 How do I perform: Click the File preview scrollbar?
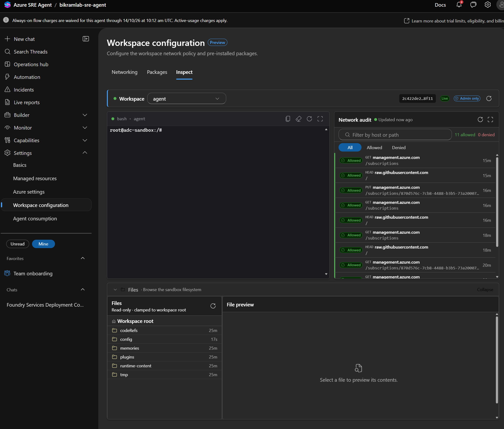[x=497, y=359]
